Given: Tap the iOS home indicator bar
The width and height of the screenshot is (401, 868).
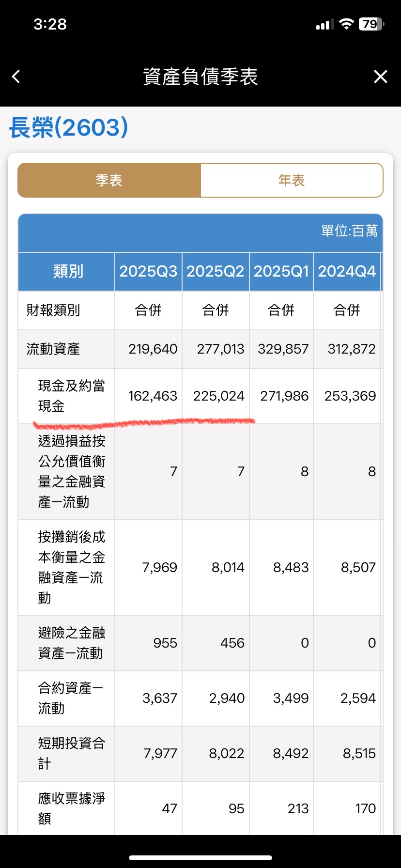Looking at the screenshot, I should (x=200, y=858).
